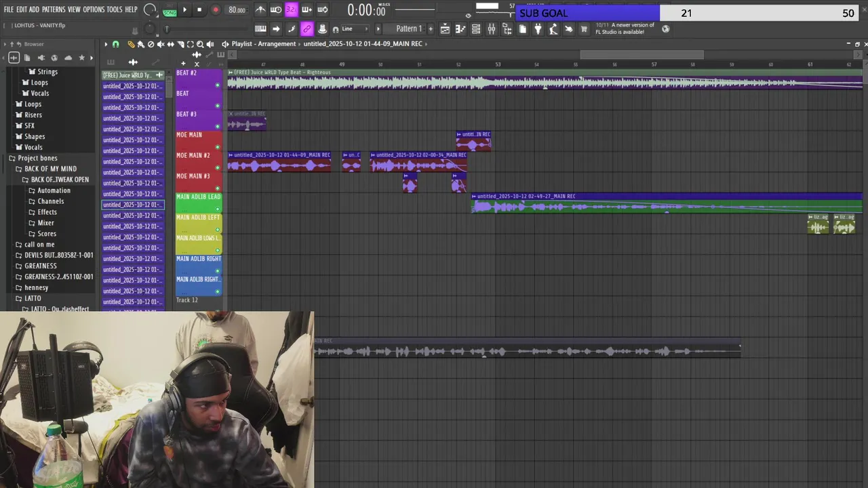
Task: Open the playlist options arrow menu
Action: click(x=106, y=44)
